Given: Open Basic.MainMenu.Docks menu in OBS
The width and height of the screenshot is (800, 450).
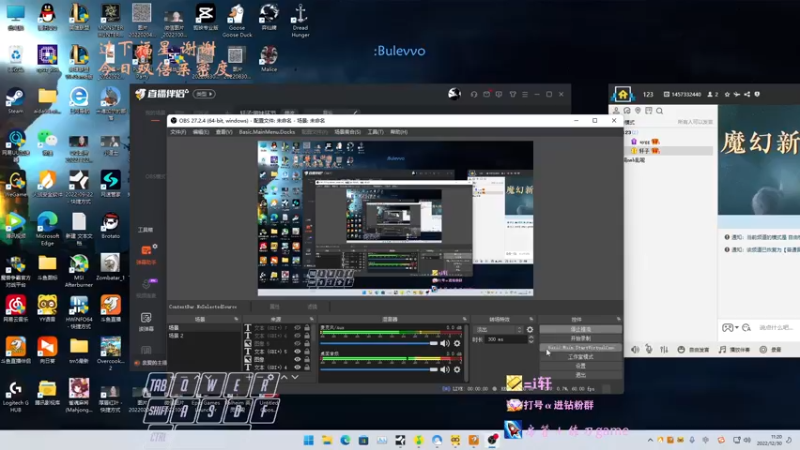Looking at the screenshot, I should [267, 132].
